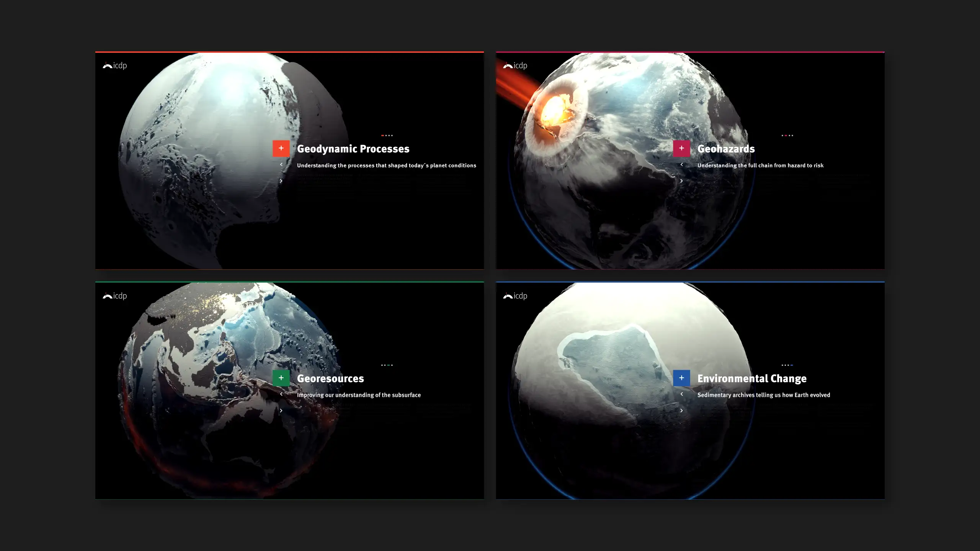Go to previous slide in Geodynamic Processes panel

point(281,165)
